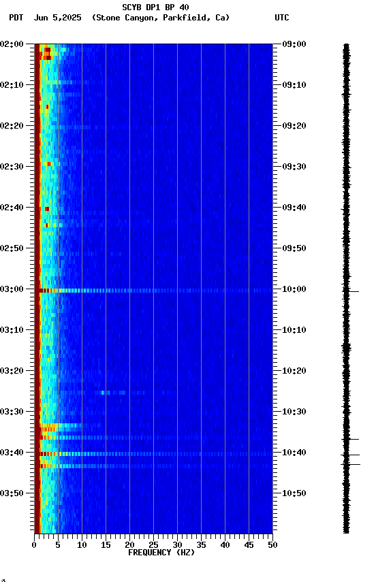This screenshot has width=376, height=588.
Task: Select the "PDT" timezone label
Action: click(x=16, y=18)
